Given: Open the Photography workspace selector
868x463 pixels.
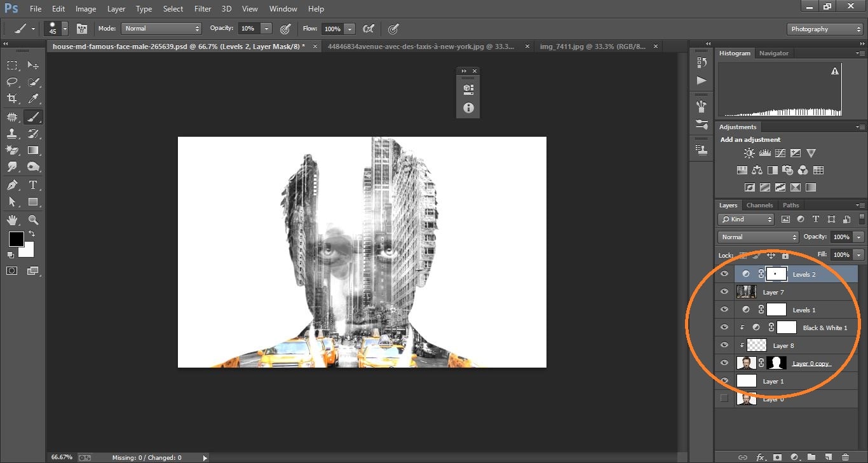Looking at the screenshot, I should point(825,29).
